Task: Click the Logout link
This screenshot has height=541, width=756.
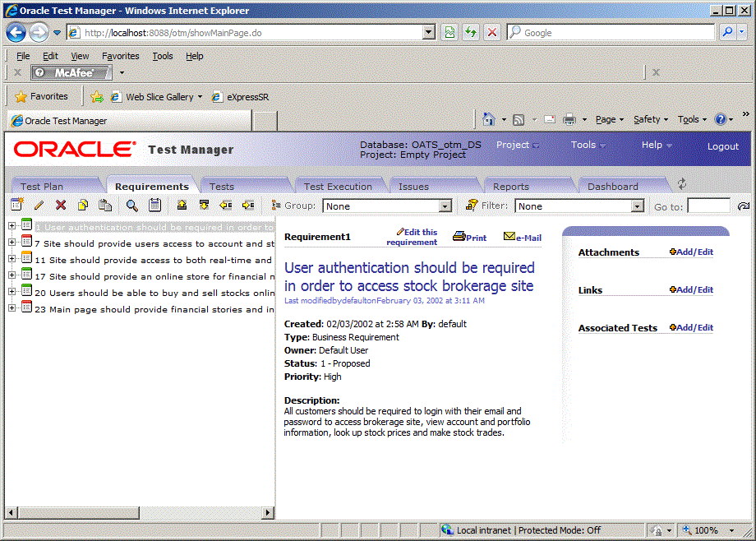Action: 723,146
